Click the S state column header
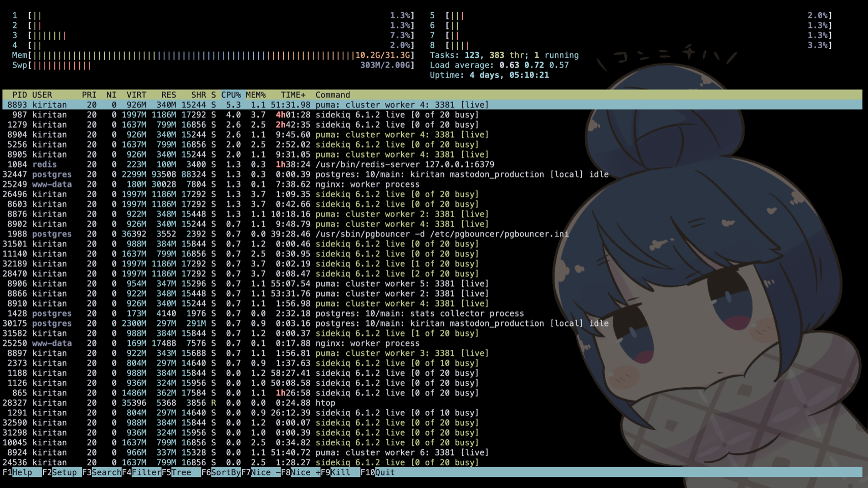Viewport: 868px width, 488px height. pos(214,95)
